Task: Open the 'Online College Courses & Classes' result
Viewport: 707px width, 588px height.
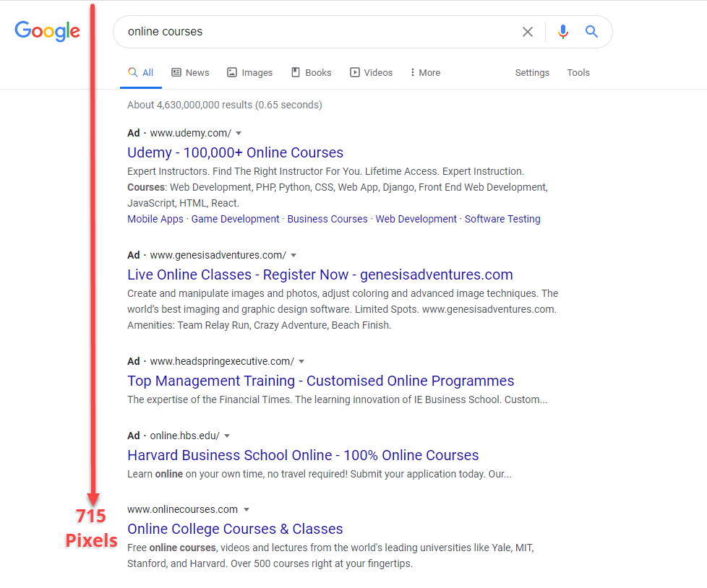Action: point(235,529)
